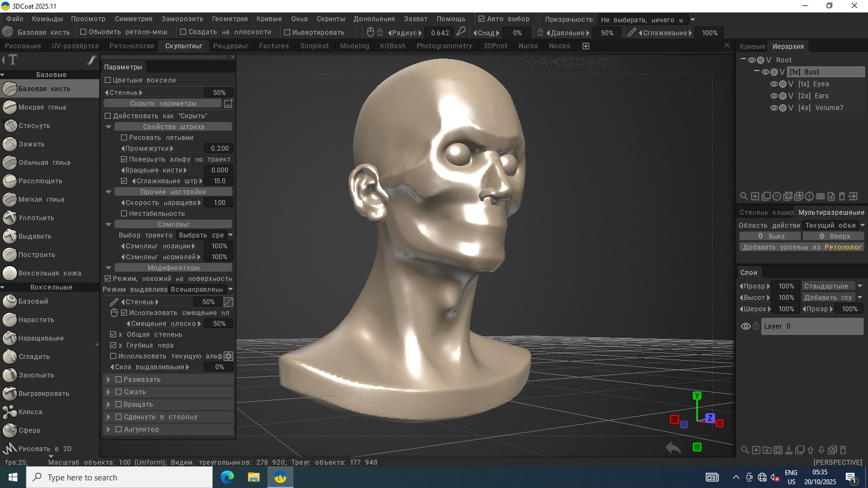Choose the Выдавить sculpt tool
Screen dimensions: 868x488
click(35, 236)
